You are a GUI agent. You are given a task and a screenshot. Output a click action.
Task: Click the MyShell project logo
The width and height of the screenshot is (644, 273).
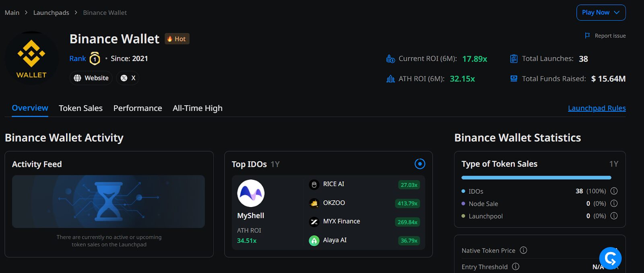pyautogui.click(x=251, y=193)
